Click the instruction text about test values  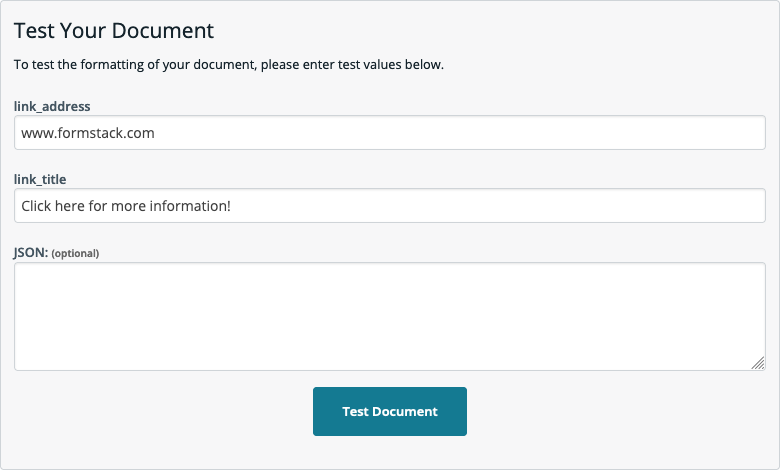(228, 65)
